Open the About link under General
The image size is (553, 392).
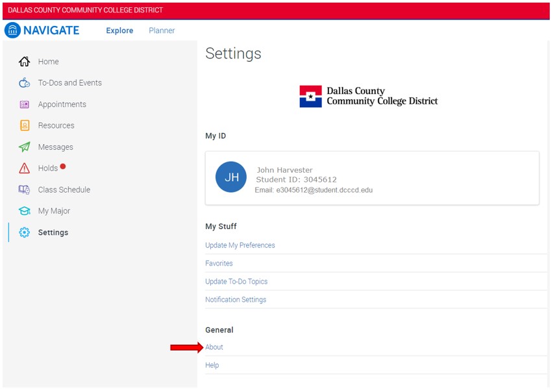(x=214, y=347)
